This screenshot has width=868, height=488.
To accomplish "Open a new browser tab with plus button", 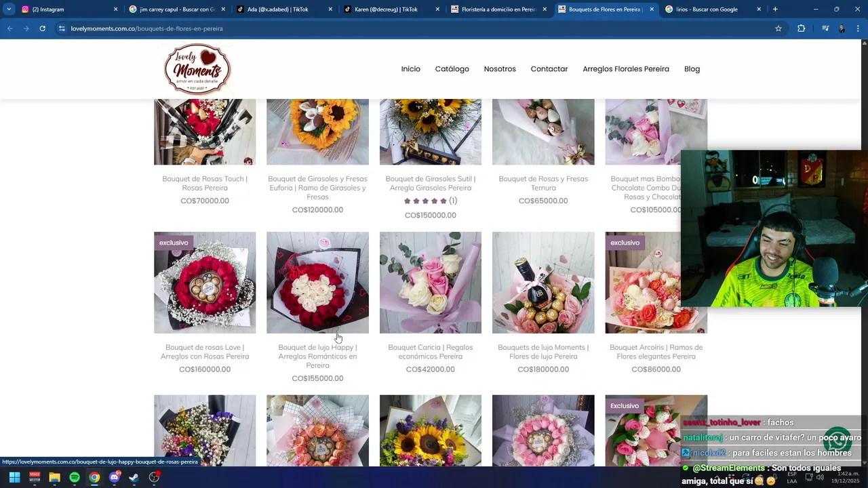I will click(x=775, y=9).
